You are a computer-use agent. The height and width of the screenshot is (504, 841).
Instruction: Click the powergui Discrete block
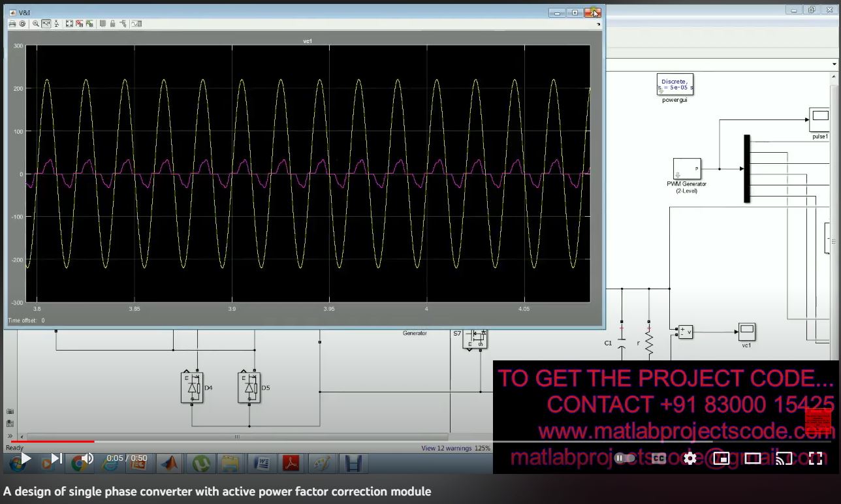click(x=674, y=84)
